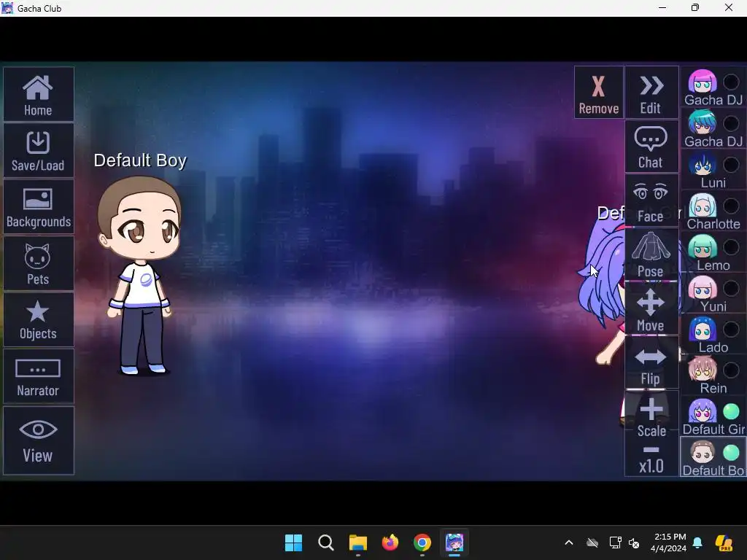Toggle visibility circle for Rein
This screenshot has height=560, width=747.
click(x=731, y=370)
